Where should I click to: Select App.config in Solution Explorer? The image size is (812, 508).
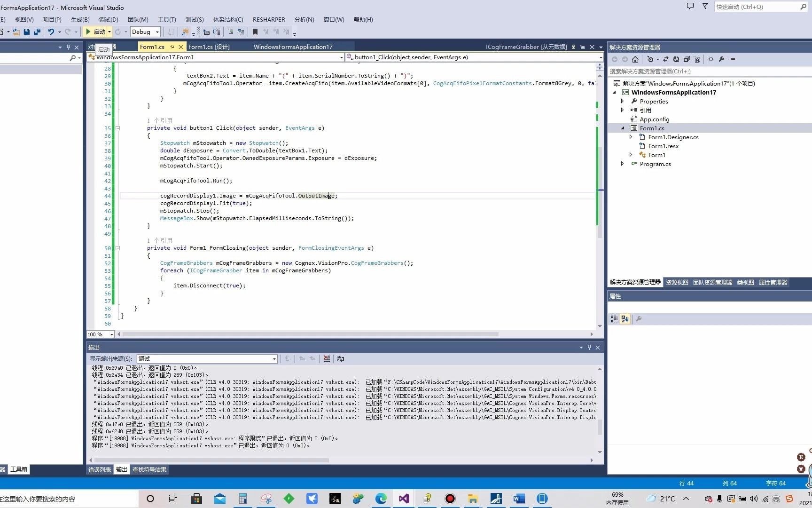[x=654, y=119]
